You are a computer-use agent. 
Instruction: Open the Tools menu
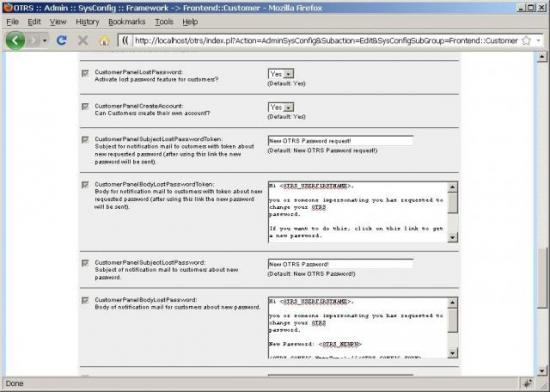164,22
